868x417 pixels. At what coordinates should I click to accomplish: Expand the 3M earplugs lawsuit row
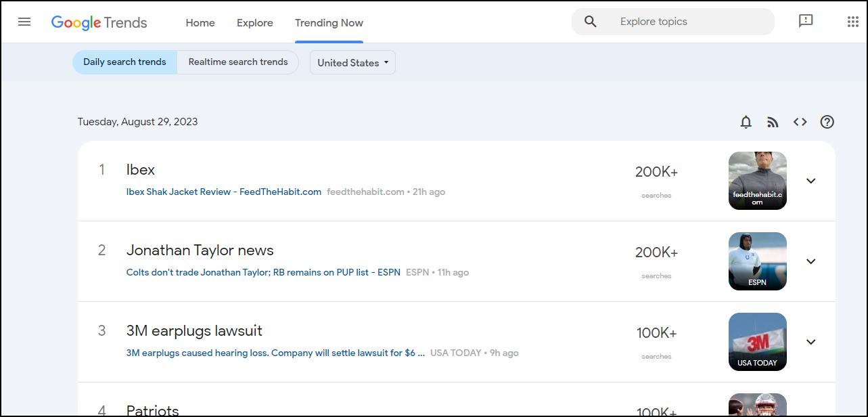811,342
